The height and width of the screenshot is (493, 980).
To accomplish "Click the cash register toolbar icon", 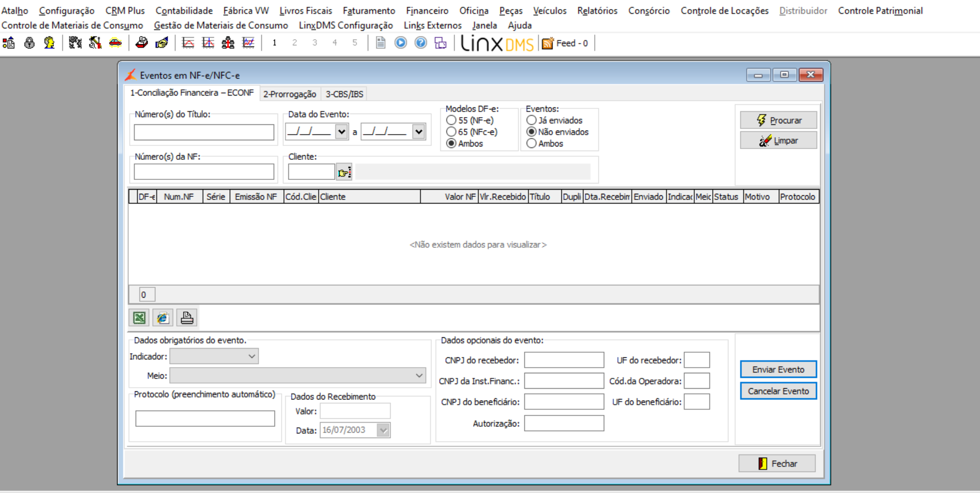I will [141, 43].
